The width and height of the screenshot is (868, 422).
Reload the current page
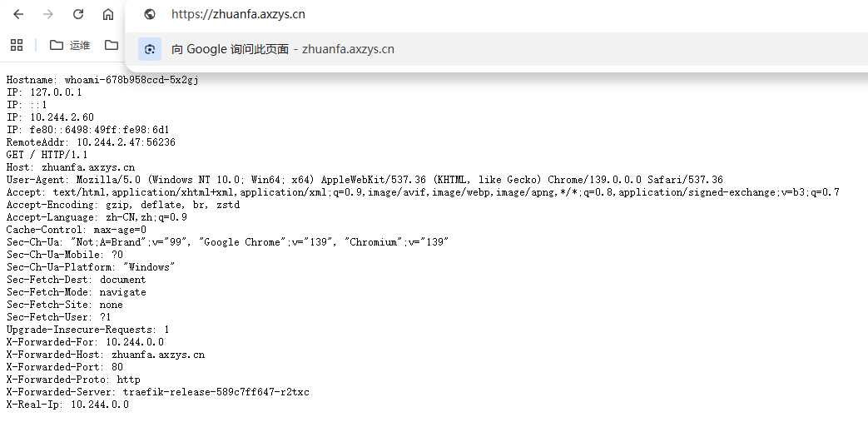pyautogui.click(x=78, y=14)
